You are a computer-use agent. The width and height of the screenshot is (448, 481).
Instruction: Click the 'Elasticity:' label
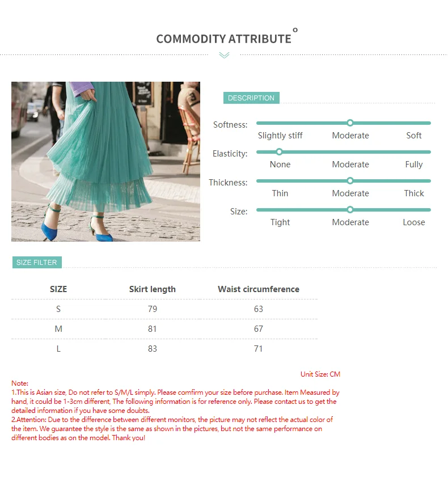230,154
